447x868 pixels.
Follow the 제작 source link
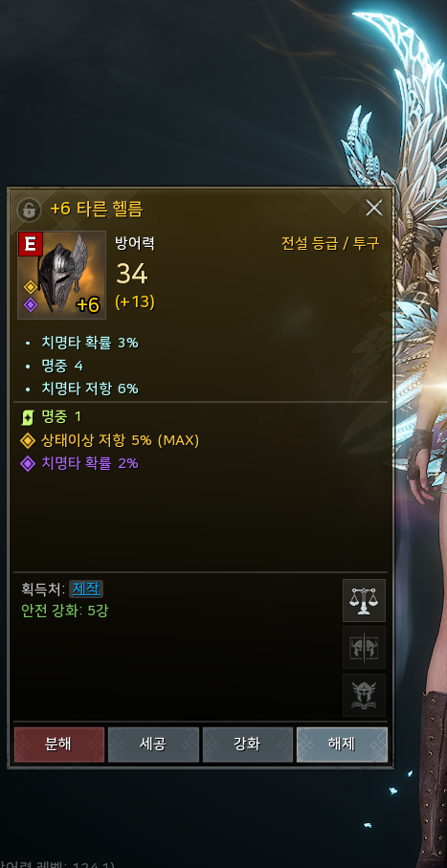pos(86,589)
